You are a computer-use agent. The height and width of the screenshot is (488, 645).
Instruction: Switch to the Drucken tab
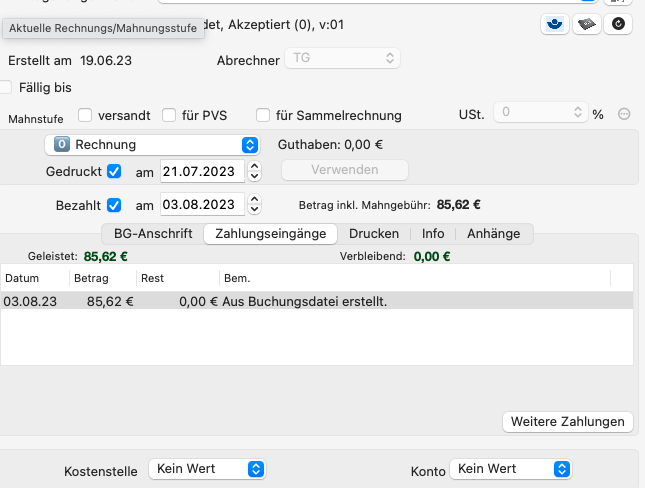click(374, 234)
